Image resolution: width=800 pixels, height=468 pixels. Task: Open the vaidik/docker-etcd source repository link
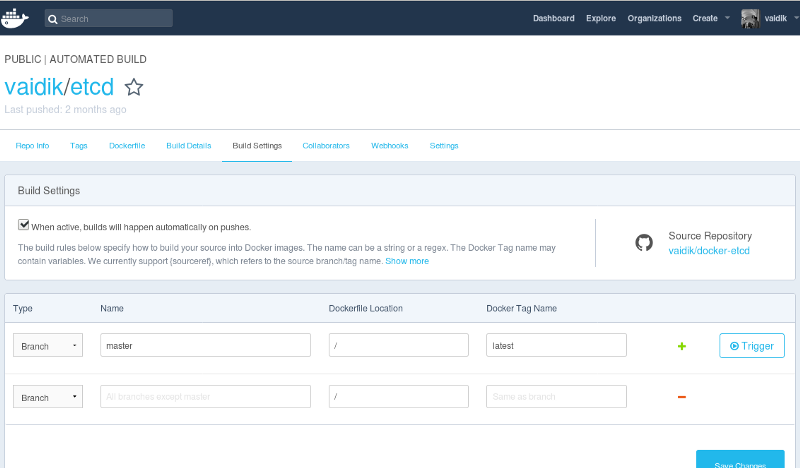pos(709,251)
